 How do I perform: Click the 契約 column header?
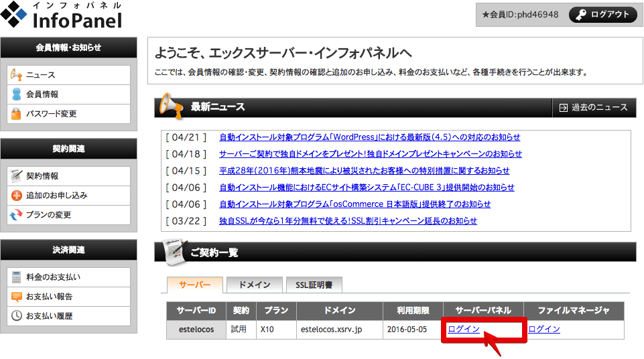pyautogui.click(x=241, y=311)
